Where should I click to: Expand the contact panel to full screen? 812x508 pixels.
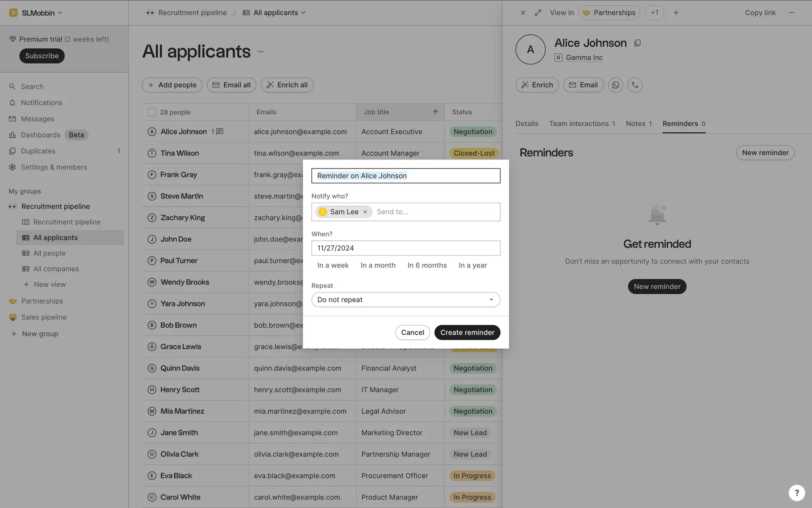538,13
